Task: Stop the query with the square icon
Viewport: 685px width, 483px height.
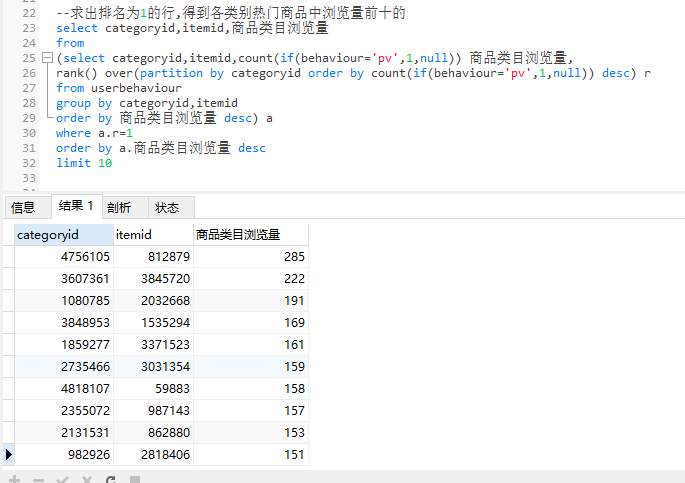Action: [135, 480]
